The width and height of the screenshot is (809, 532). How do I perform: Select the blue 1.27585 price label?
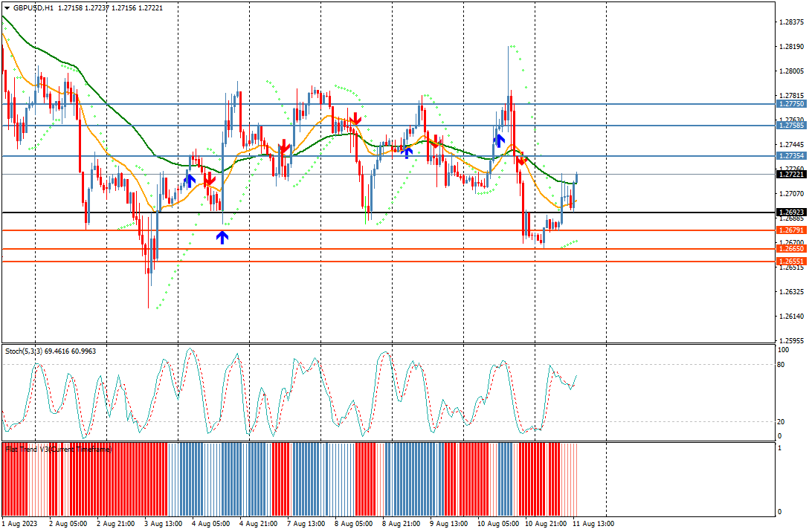click(791, 126)
